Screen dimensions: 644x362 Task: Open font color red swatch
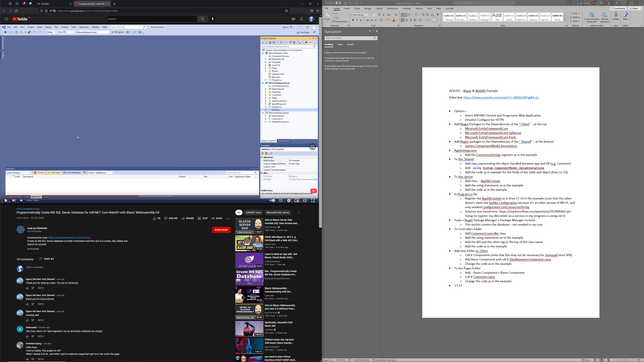(x=394, y=20)
